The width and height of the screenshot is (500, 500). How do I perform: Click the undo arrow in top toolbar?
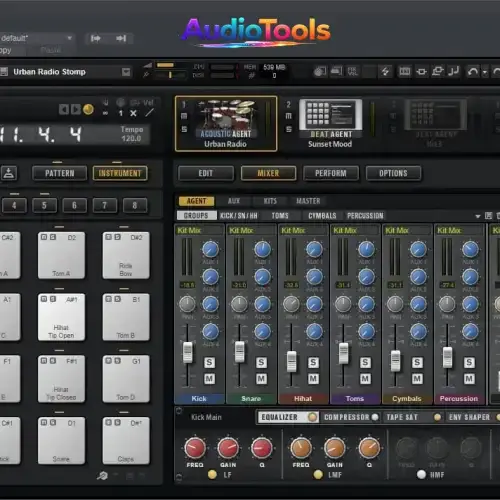tap(472, 71)
